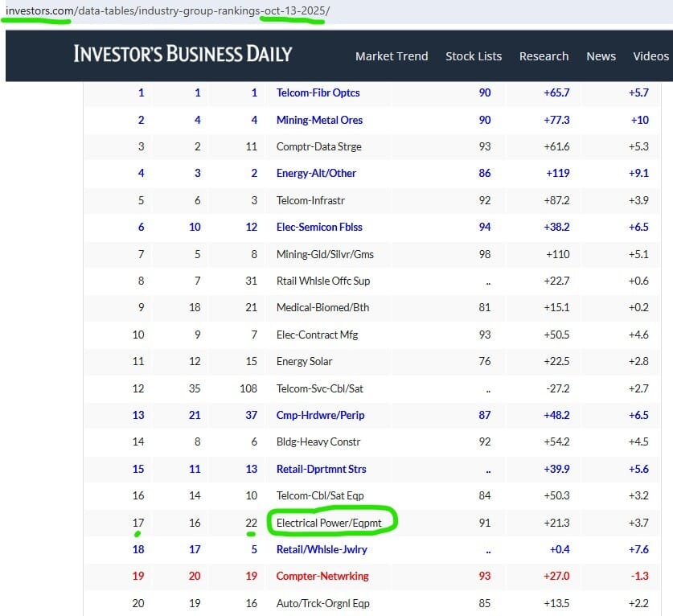Click the +65.7 value for Telcom-Fibr Optcs
The height and width of the screenshot is (616, 673).
coord(556,92)
